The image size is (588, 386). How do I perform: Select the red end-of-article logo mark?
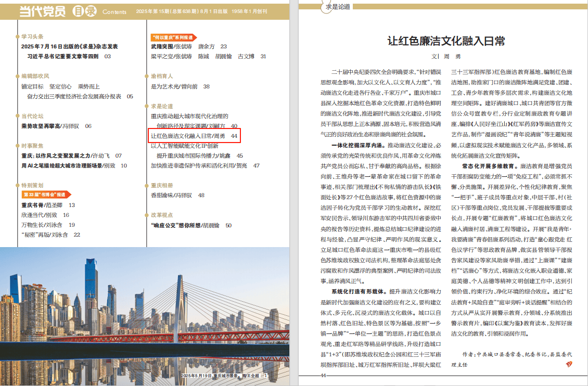click(x=569, y=364)
